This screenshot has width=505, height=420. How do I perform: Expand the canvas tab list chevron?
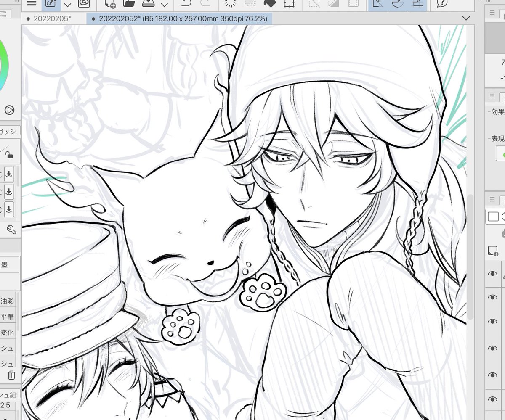[x=466, y=18]
